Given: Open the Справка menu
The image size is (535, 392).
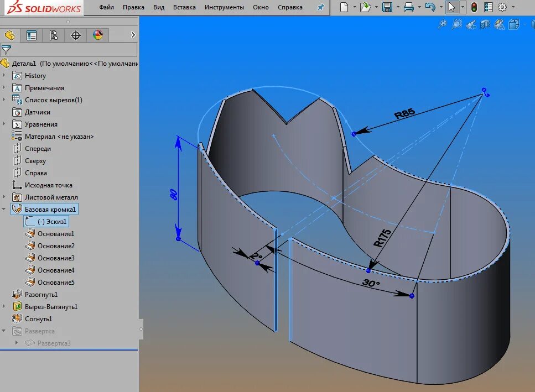Looking at the screenshot, I should (x=290, y=7).
